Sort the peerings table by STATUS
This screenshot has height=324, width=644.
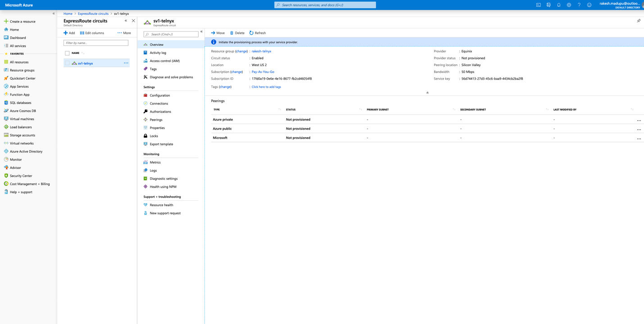(x=290, y=109)
